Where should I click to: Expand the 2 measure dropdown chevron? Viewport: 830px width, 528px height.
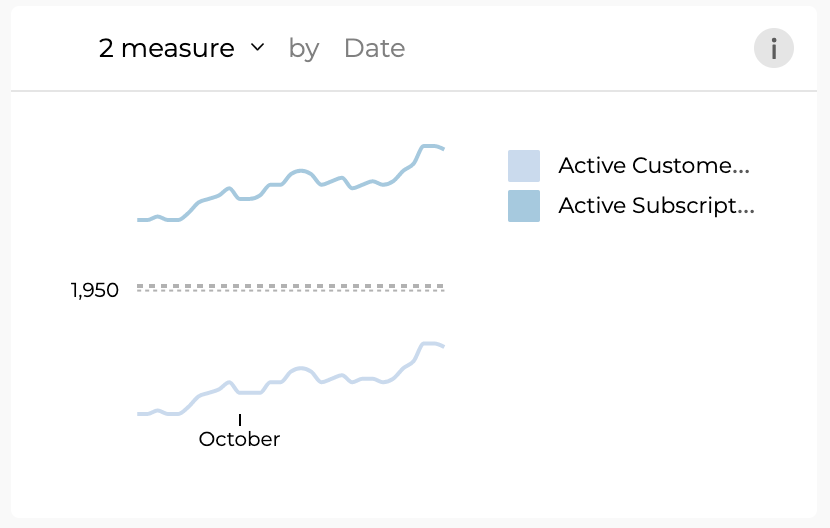tap(257, 48)
